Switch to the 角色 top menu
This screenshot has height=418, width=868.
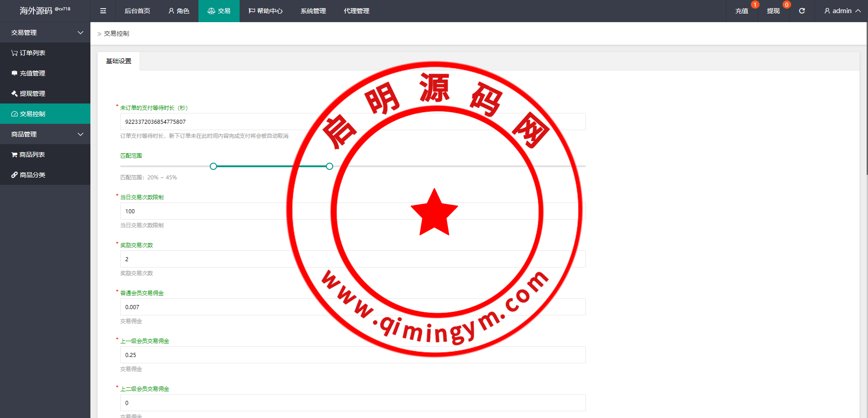click(x=179, y=11)
